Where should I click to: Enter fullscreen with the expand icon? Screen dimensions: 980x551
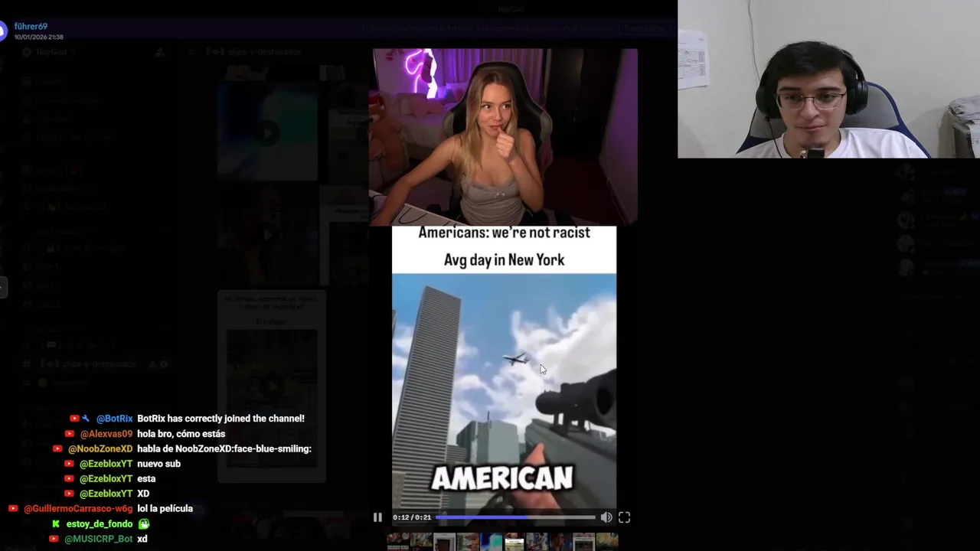[x=624, y=517]
